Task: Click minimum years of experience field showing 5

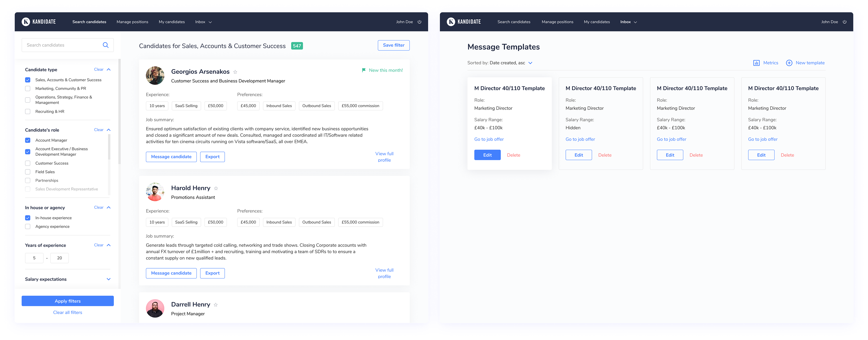Action: [x=34, y=258]
